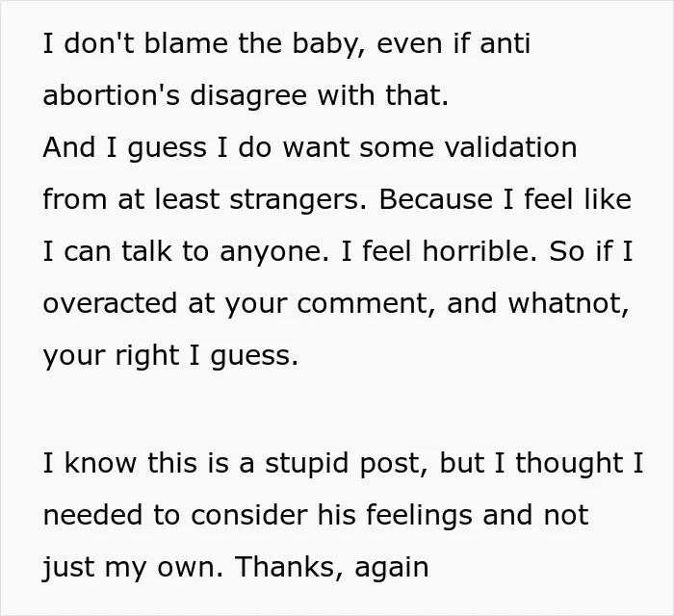The image size is (674, 616).
Task: Click the word "disagree" in second line
Action: [x=248, y=96]
